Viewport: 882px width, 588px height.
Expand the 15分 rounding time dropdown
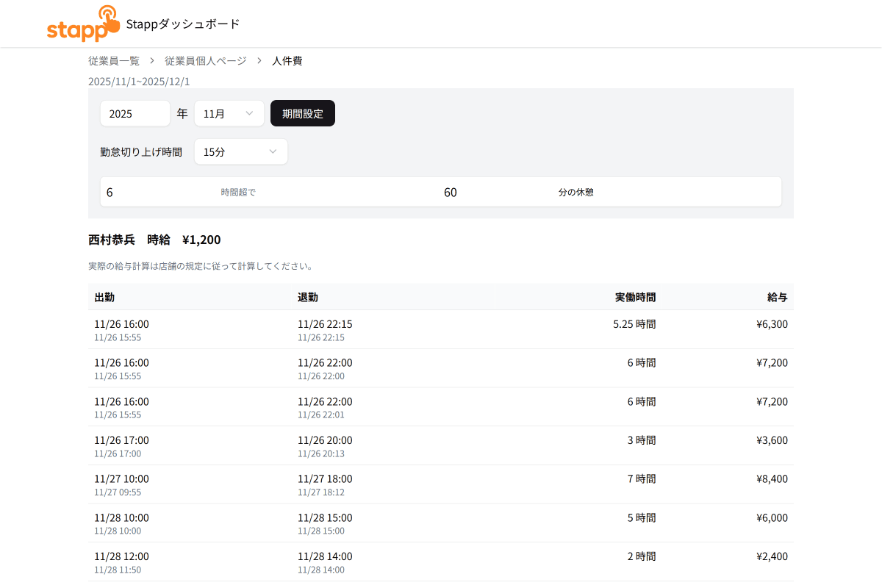(240, 152)
